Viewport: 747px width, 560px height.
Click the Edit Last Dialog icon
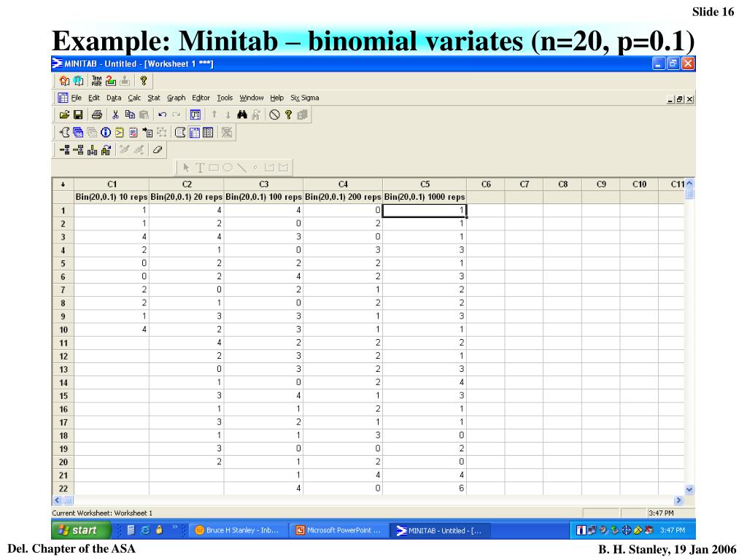click(196, 114)
